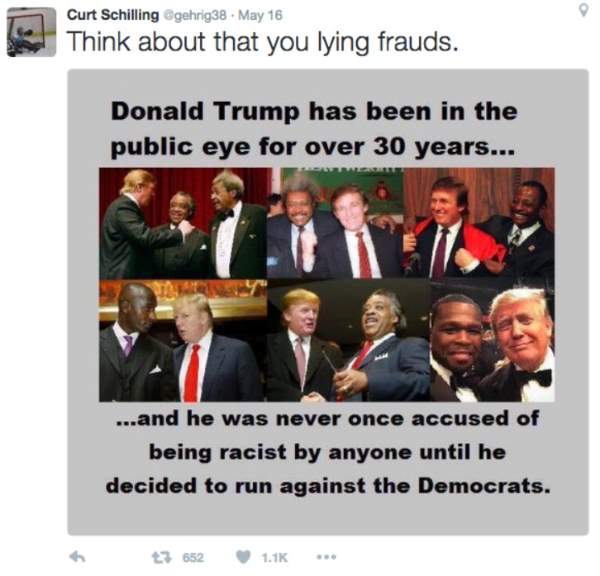Like the tweet with the heart icon
The image size is (600, 576).
tap(243, 557)
